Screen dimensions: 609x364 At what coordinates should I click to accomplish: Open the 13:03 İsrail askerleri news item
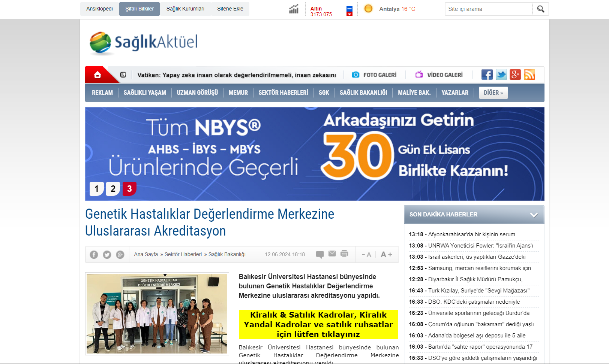pos(467,257)
